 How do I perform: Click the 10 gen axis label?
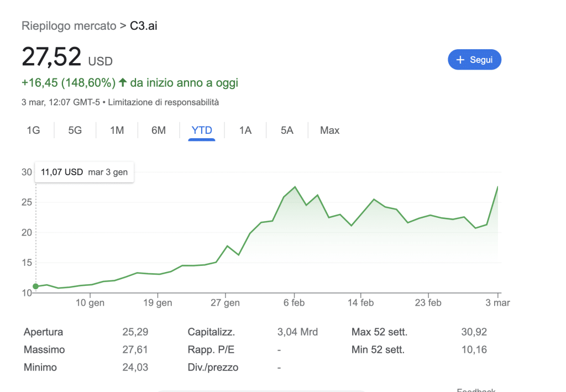click(x=90, y=303)
